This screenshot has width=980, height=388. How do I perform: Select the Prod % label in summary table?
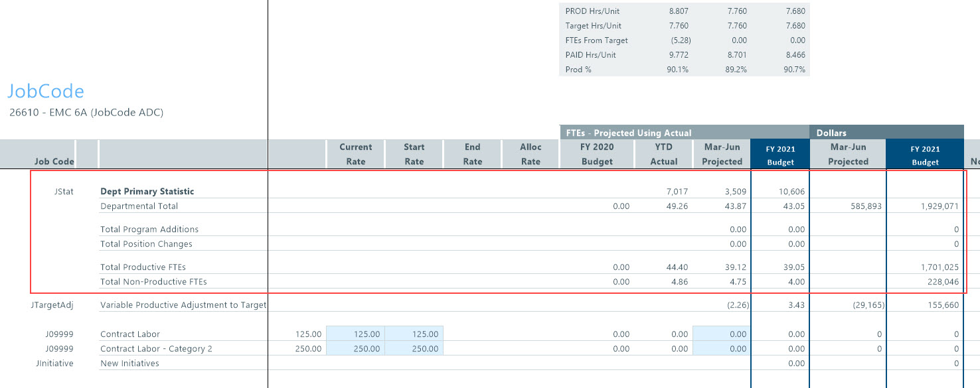[x=578, y=70]
